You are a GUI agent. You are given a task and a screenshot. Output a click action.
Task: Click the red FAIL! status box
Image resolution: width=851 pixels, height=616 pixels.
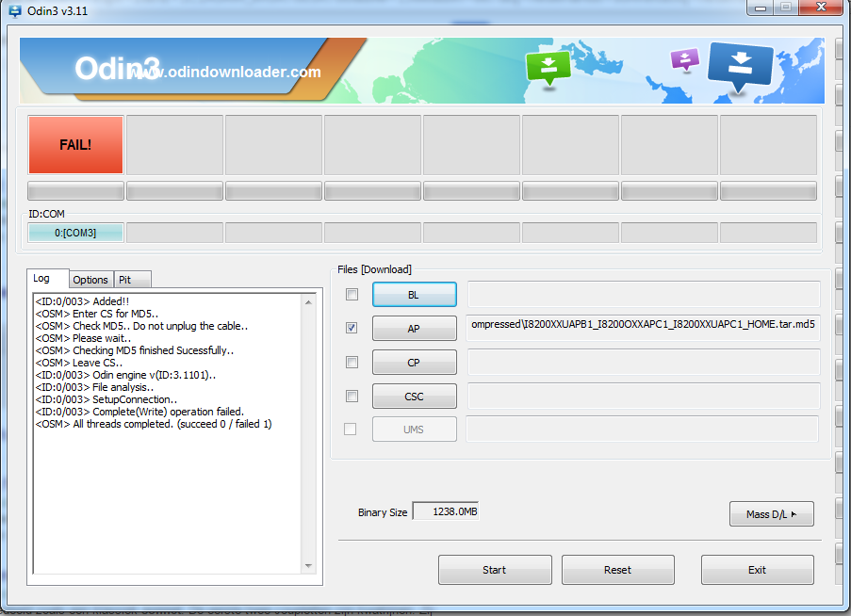pyautogui.click(x=75, y=145)
